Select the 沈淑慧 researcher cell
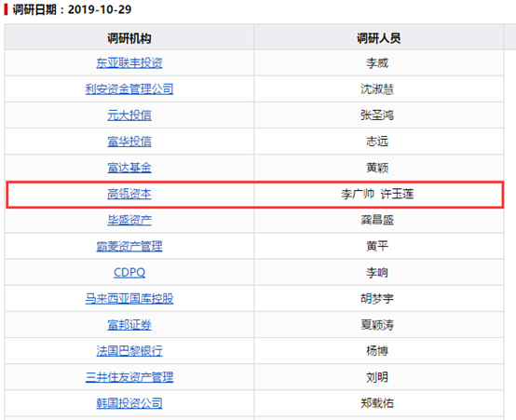This screenshot has height=420, width=516. (378, 88)
